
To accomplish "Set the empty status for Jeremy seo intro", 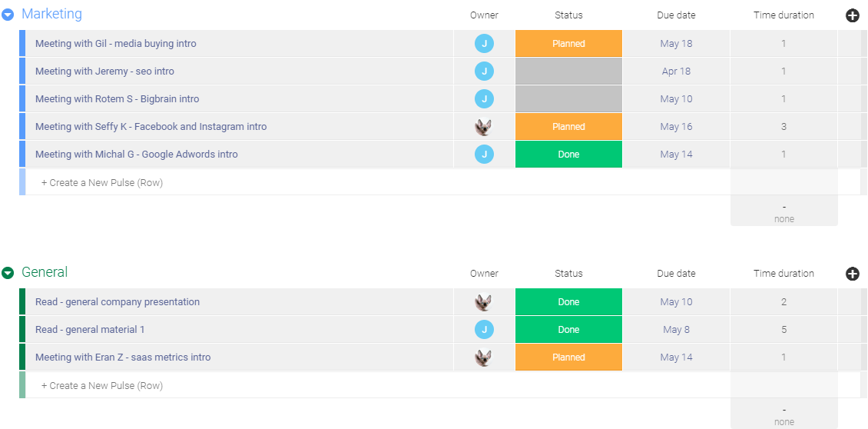I will (x=568, y=71).
